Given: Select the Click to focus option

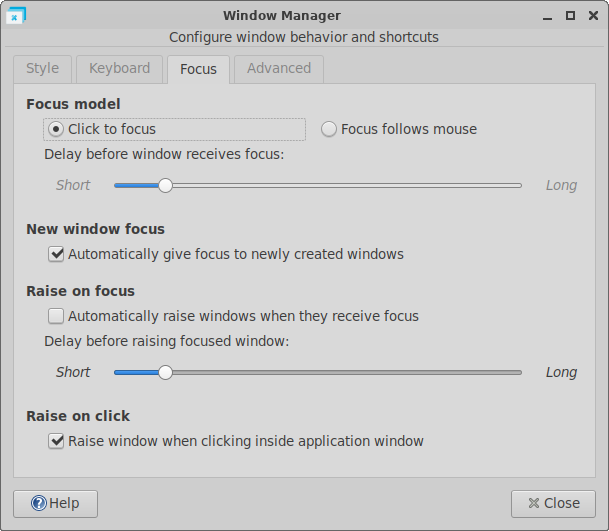Looking at the screenshot, I should [x=56, y=129].
